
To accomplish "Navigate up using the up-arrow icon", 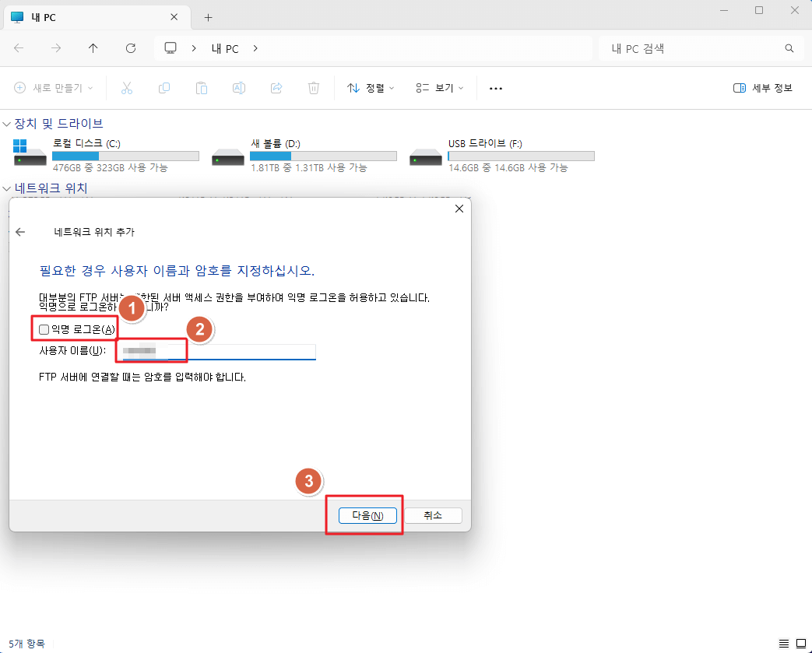I will coord(93,48).
